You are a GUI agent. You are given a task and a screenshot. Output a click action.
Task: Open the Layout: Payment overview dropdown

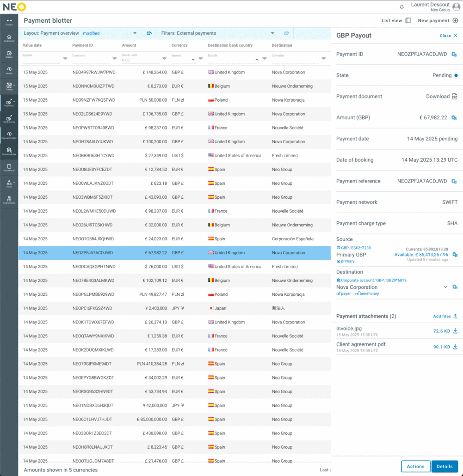coord(135,33)
